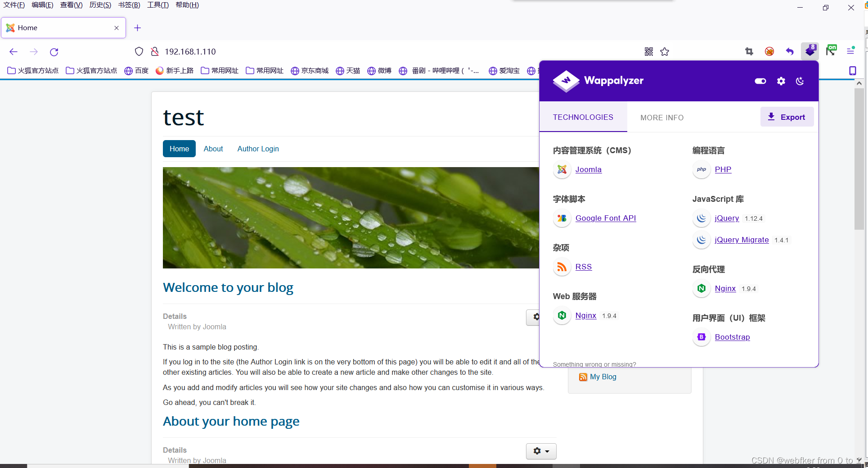Click the Bootstrap icon

click(x=702, y=337)
